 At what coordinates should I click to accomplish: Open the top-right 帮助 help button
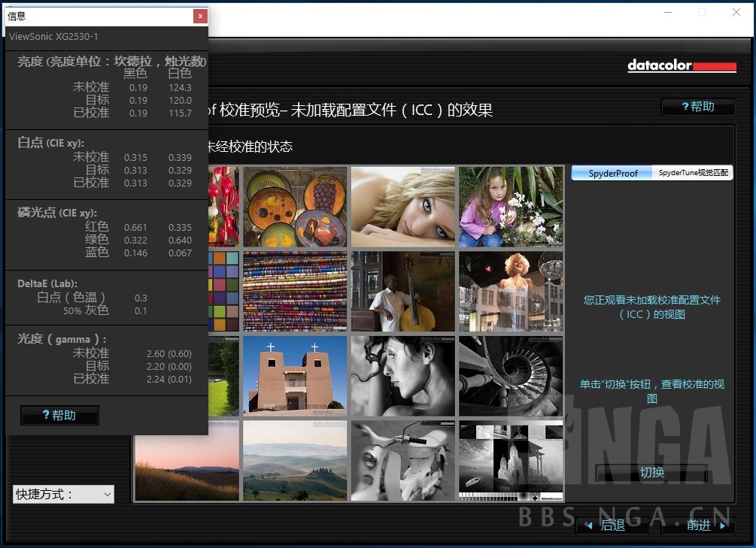tap(698, 107)
